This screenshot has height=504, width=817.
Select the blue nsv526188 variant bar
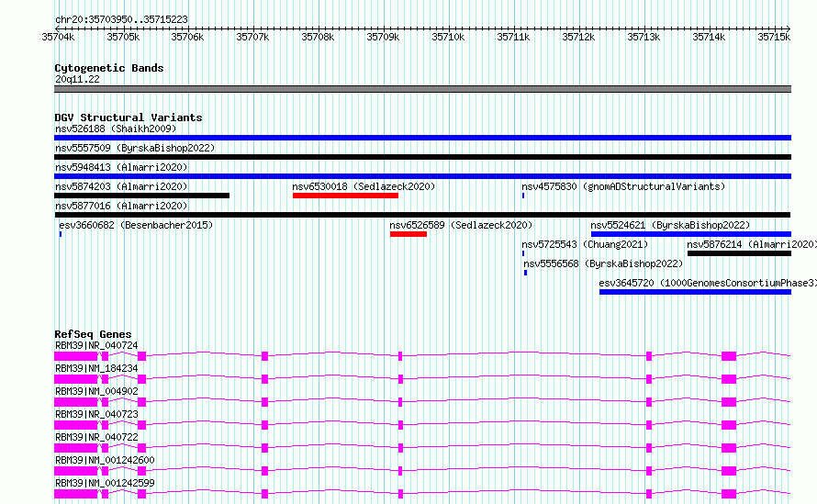(x=422, y=138)
